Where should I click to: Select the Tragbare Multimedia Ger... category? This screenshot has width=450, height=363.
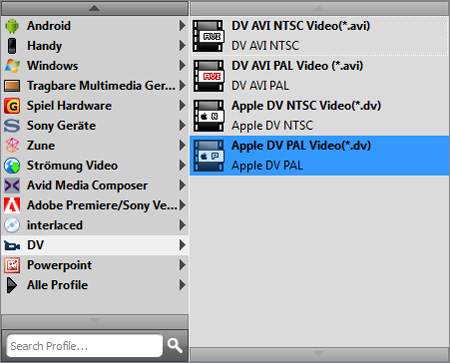[x=95, y=86]
